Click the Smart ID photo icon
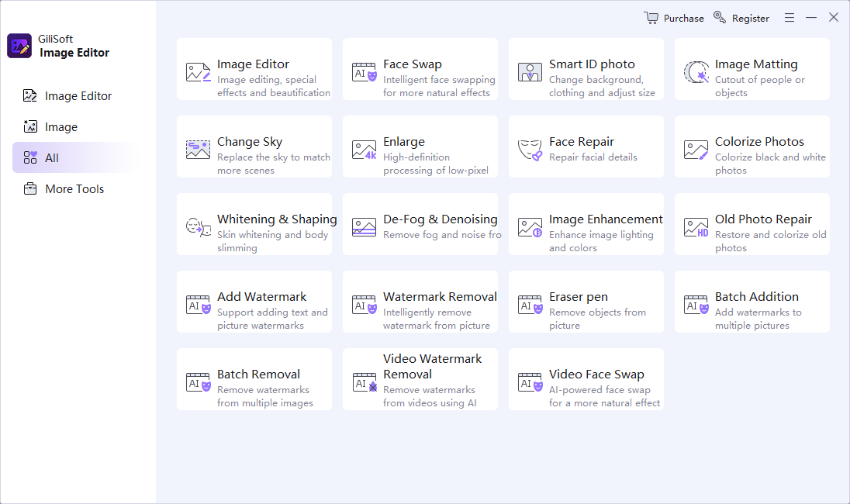The height and width of the screenshot is (504, 850). [x=530, y=72]
